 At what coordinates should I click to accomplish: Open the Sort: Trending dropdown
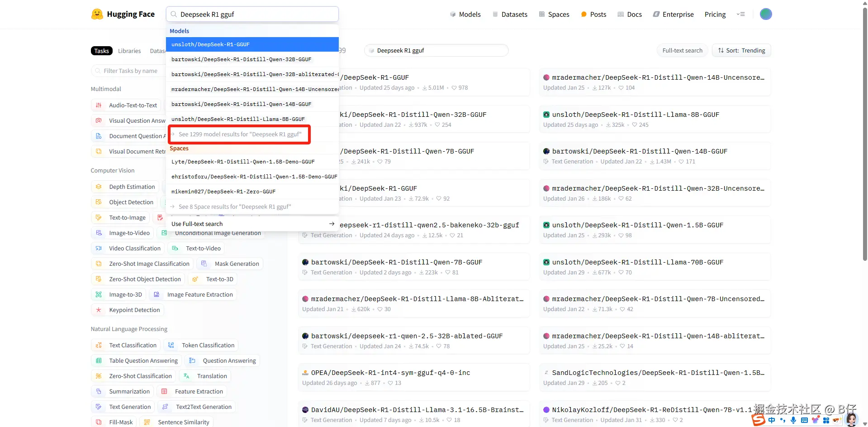click(x=741, y=50)
